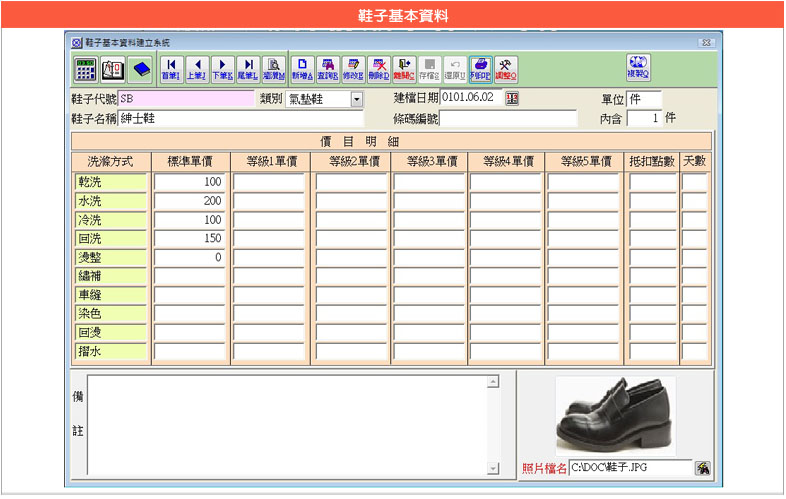Go to previous record (上筆)
Screen dimensions: 786x499
(196, 68)
